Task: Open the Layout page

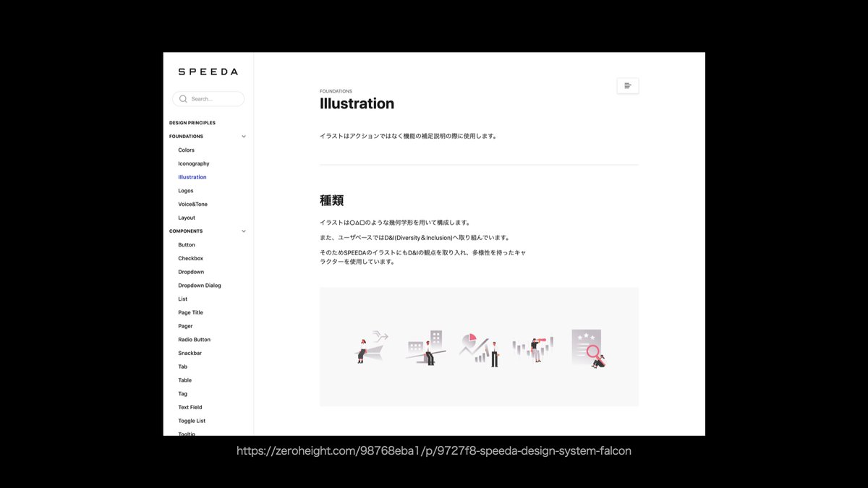Action: coord(187,218)
